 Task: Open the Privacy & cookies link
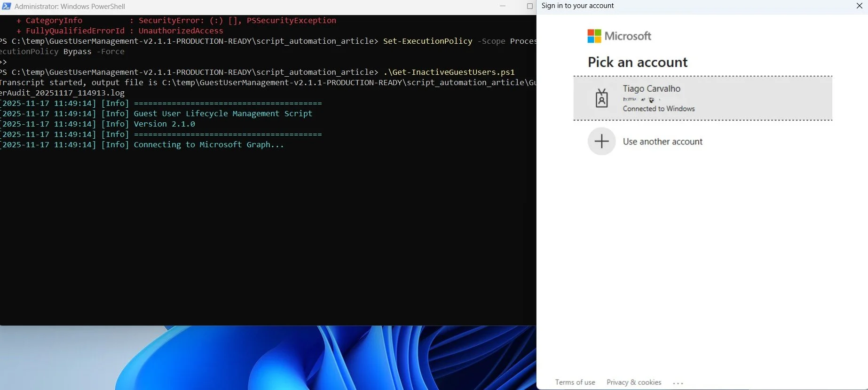click(634, 382)
